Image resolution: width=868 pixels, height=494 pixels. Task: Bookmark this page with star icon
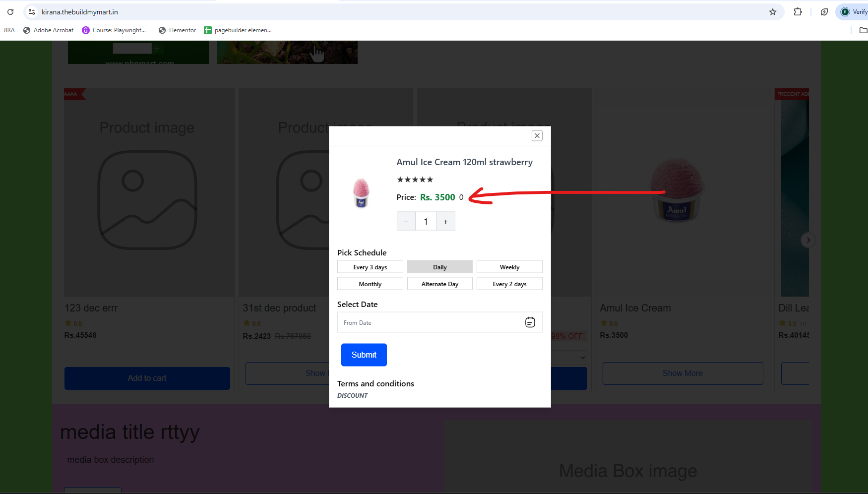(x=773, y=12)
